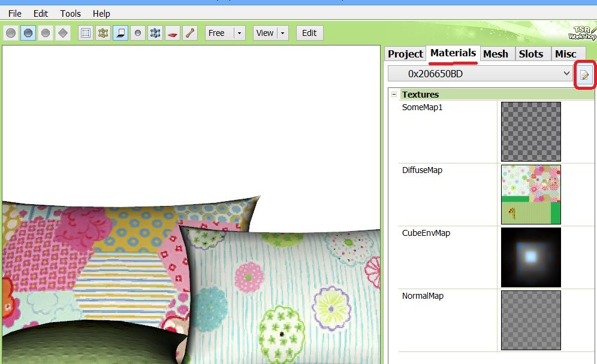Open the View dropdown arrow
Screen dimensions: 597x364
tap(282, 33)
